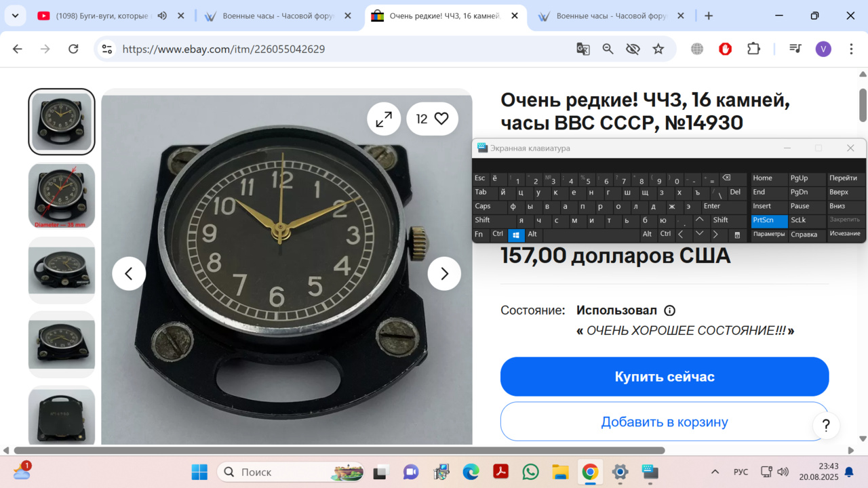Toggle Caps key on on-screen keyboard

483,206
